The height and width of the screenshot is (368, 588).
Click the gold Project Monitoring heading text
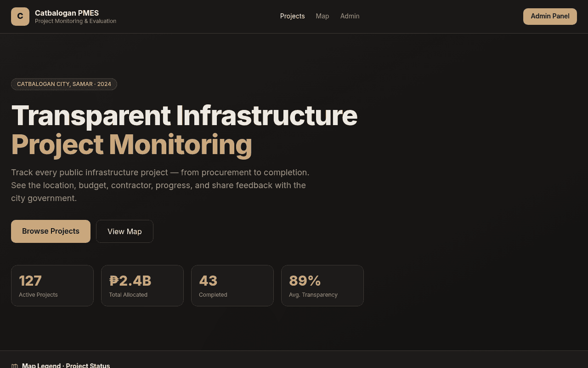[x=131, y=144]
